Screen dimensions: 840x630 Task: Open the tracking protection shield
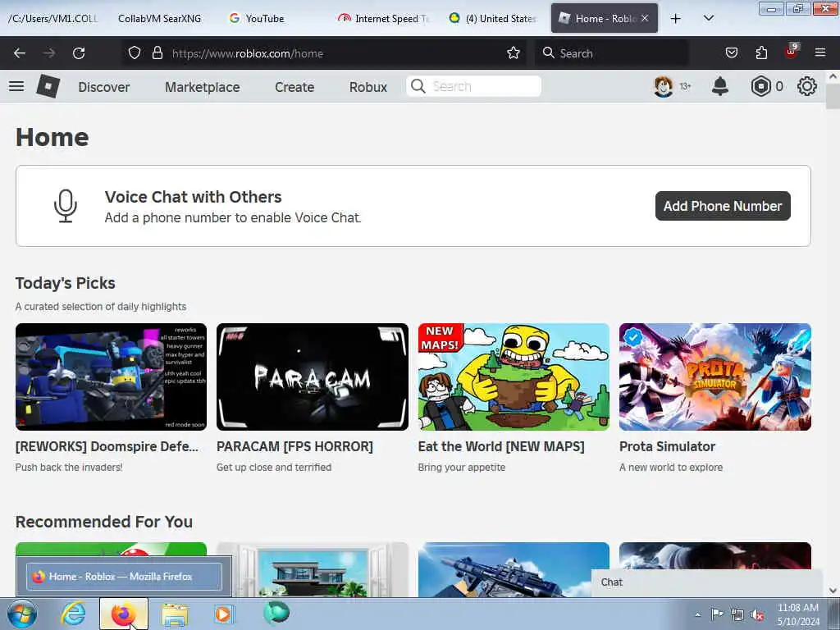[x=135, y=53]
